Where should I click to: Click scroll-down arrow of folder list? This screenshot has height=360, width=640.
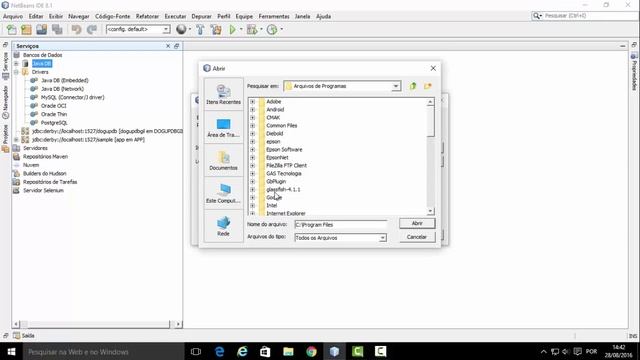tap(430, 211)
